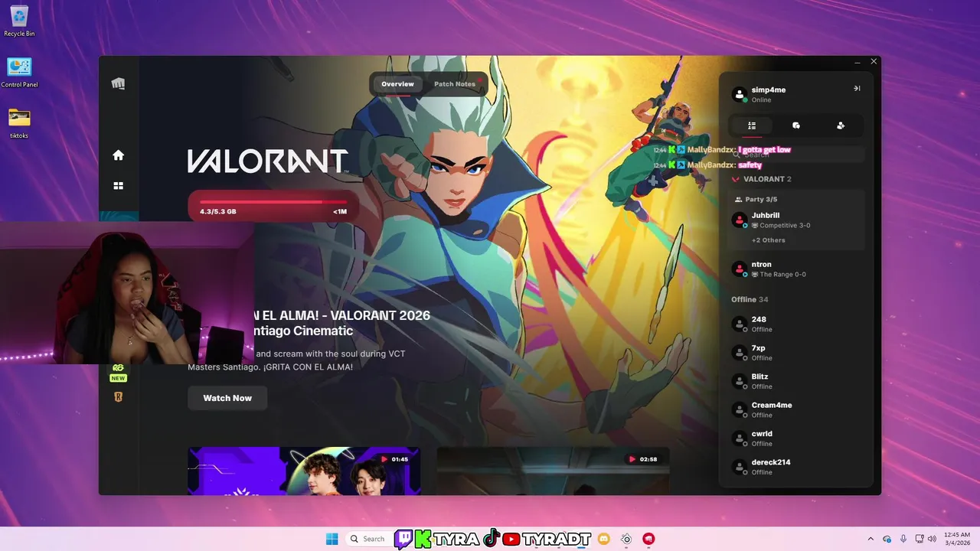
Task: Click the taskbar clock showing 12:45 AM
Action: 957,539
